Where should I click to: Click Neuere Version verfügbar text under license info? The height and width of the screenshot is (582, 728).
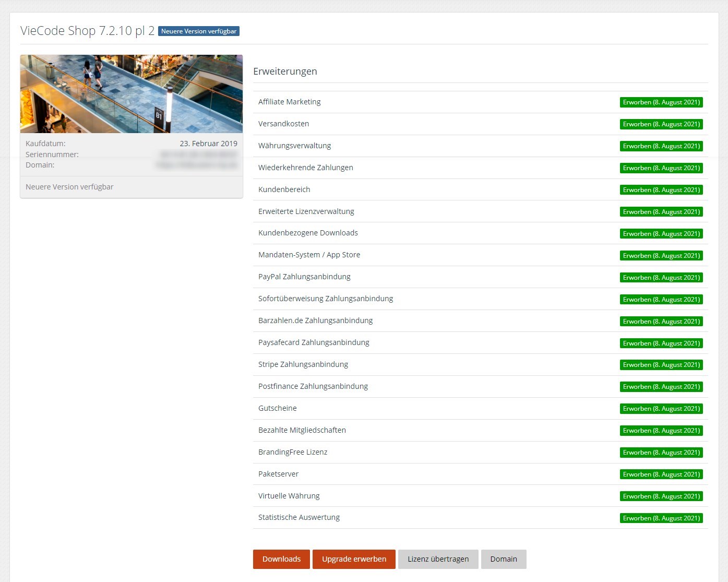point(69,187)
